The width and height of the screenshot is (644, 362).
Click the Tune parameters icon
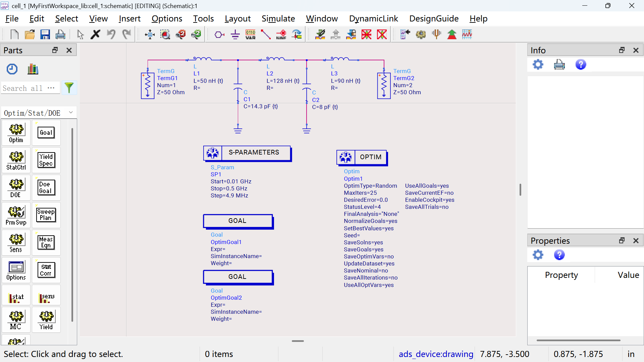pyautogui.click(x=436, y=34)
